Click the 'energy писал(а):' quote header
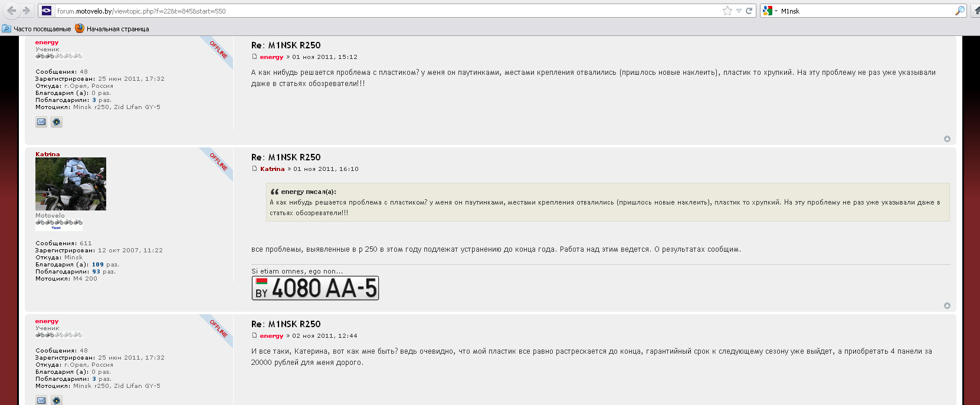This screenshot has height=405, width=980. 309,192
